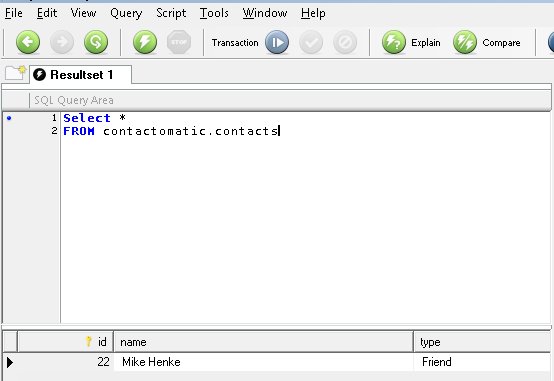554x381 pixels.
Task: Select the cell with id 22
Action: 66,362
